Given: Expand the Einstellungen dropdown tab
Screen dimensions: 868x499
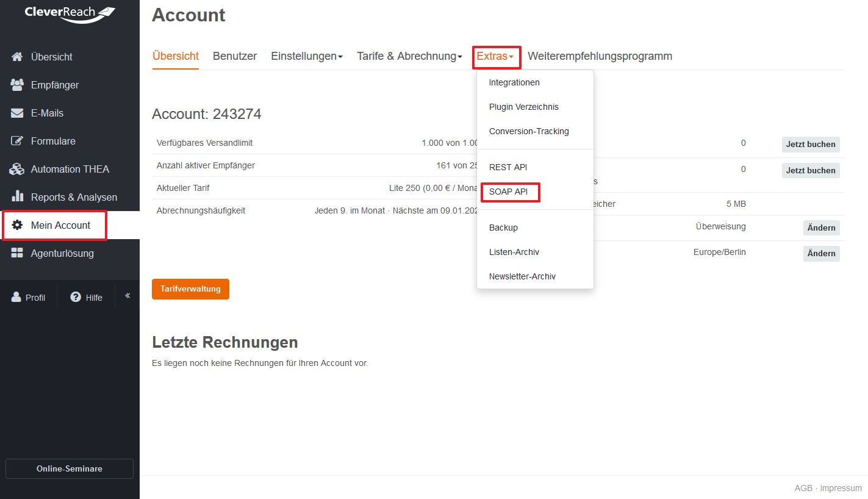Looking at the screenshot, I should coord(307,56).
